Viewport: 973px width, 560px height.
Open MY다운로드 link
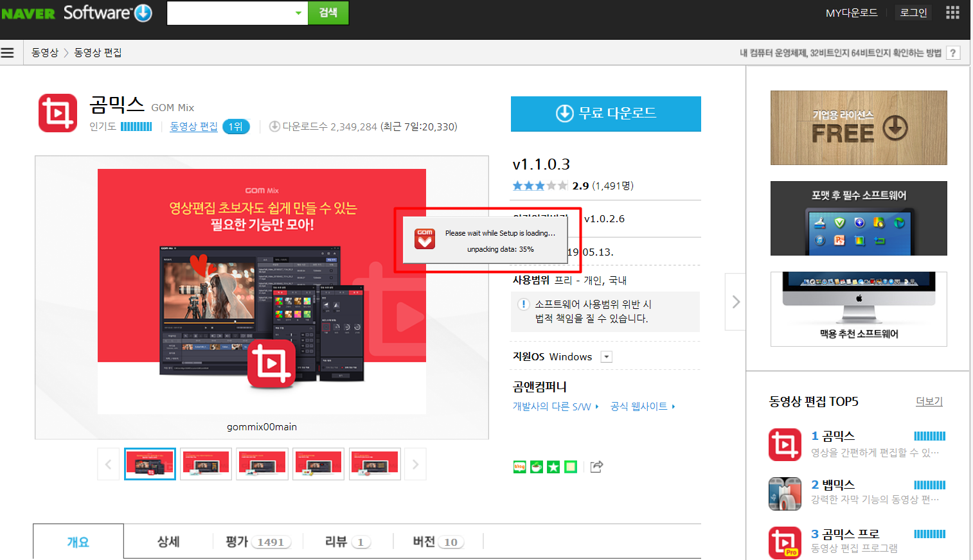point(852,12)
